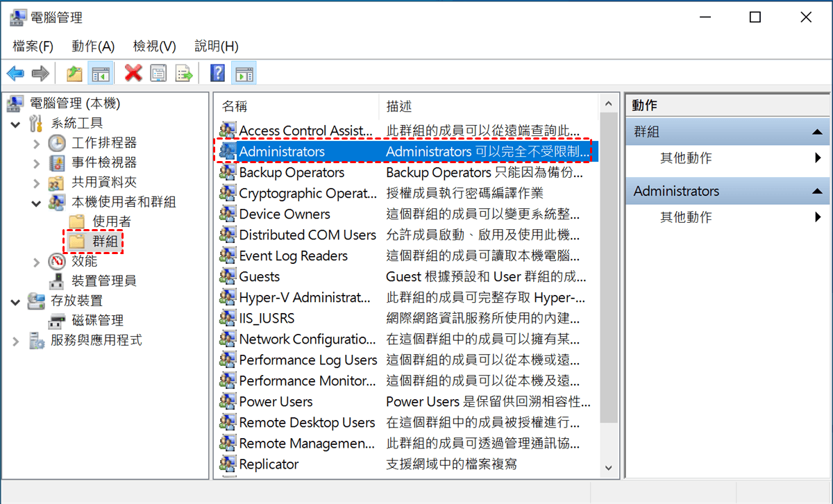This screenshot has width=833, height=504.
Task: Select Event Log Readers group name
Action: click(x=293, y=255)
